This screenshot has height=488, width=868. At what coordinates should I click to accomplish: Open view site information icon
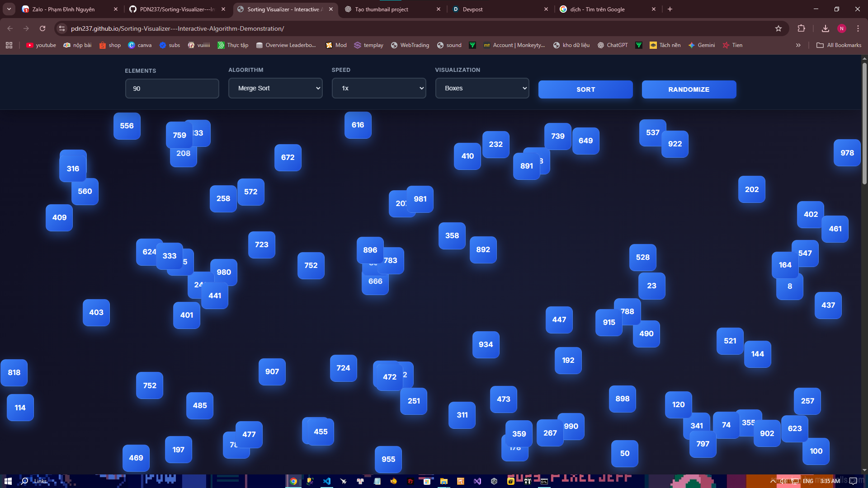click(x=62, y=28)
